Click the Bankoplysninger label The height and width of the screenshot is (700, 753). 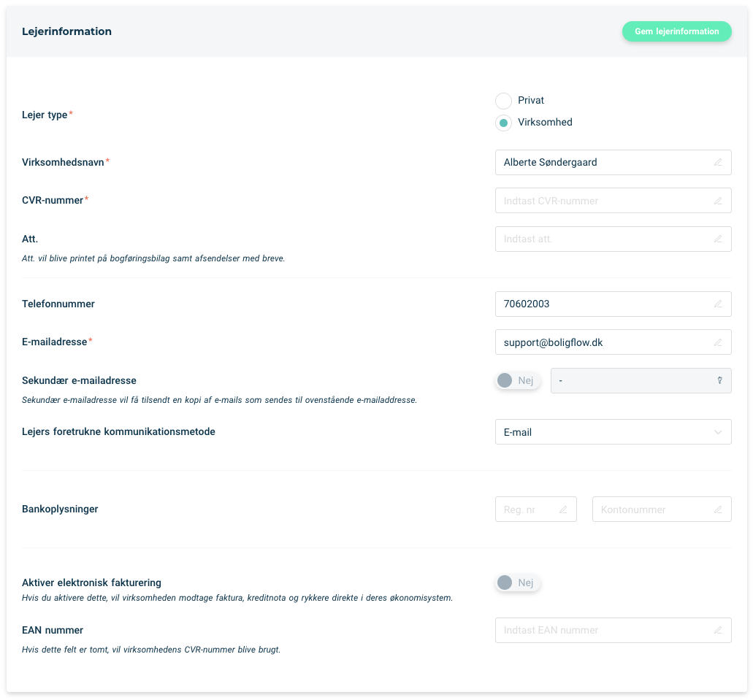click(x=60, y=509)
